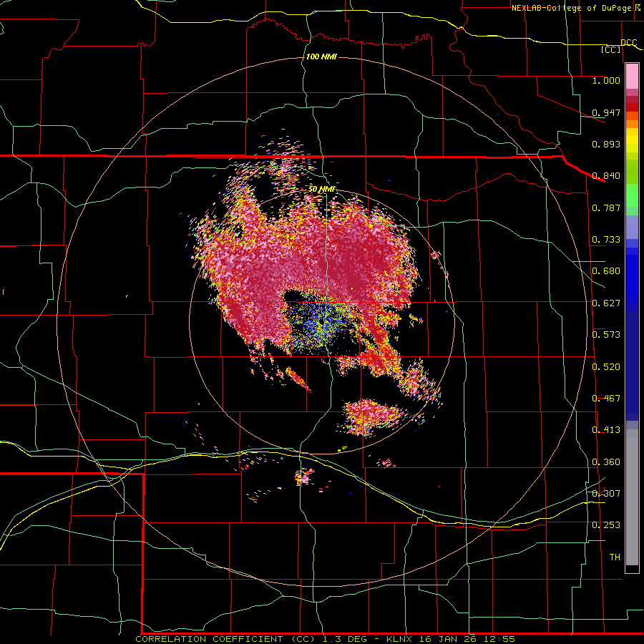Select the 0.787 scale value
Image resolution: width=644 pixels, height=644 pixels.
(x=606, y=208)
